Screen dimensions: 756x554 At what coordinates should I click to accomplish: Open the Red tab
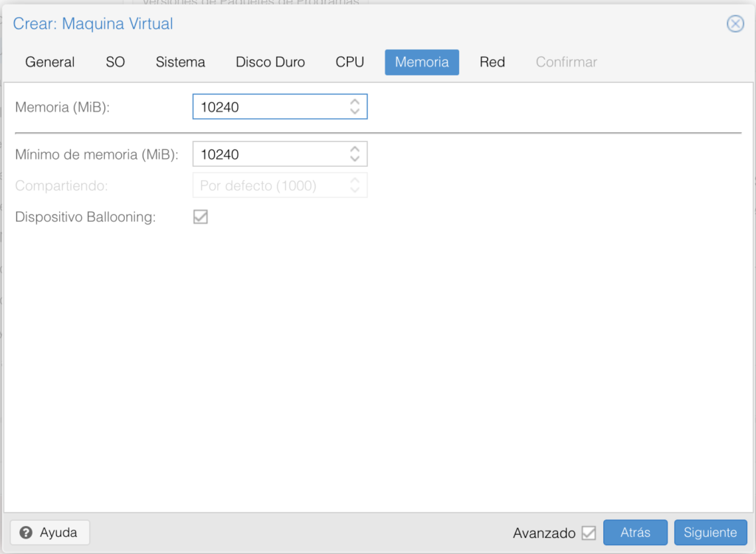[x=492, y=62]
